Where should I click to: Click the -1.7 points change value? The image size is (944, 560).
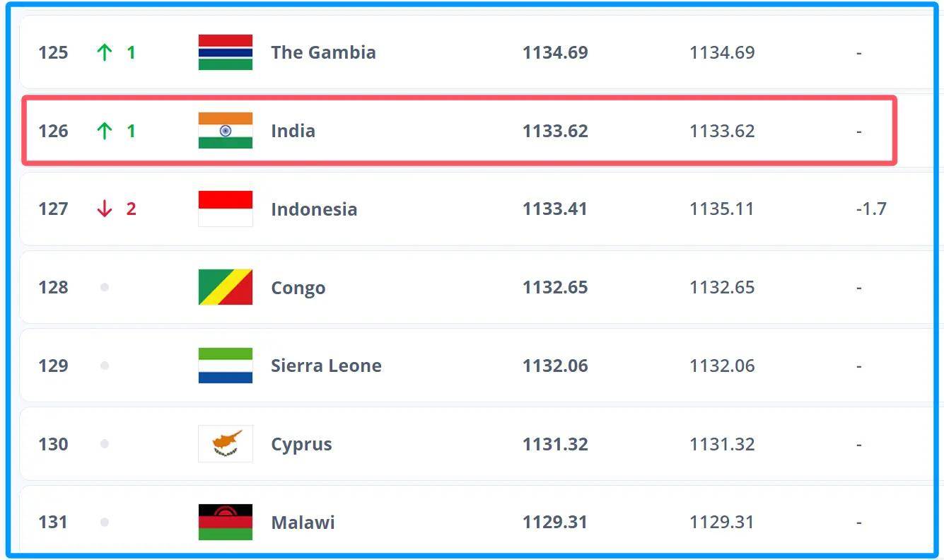click(871, 209)
